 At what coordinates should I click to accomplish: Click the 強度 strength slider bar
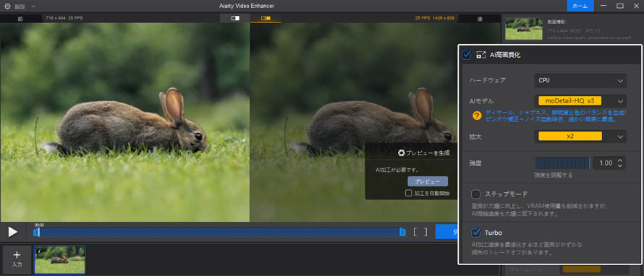tap(562, 163)
